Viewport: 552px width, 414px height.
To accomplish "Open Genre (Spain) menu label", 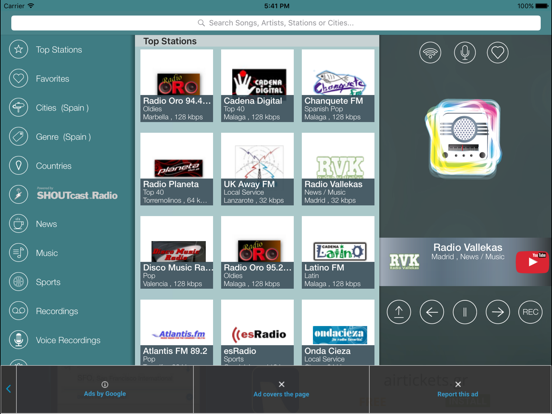I will click(x=63, y=137).
